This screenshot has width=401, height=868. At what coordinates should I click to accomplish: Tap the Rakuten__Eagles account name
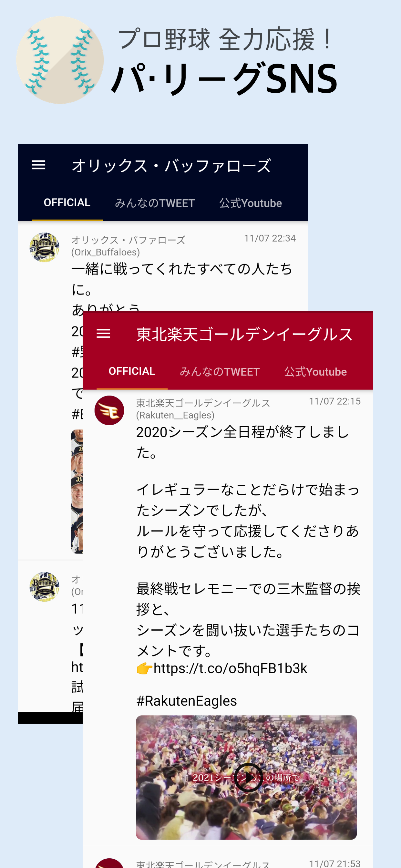175,415
